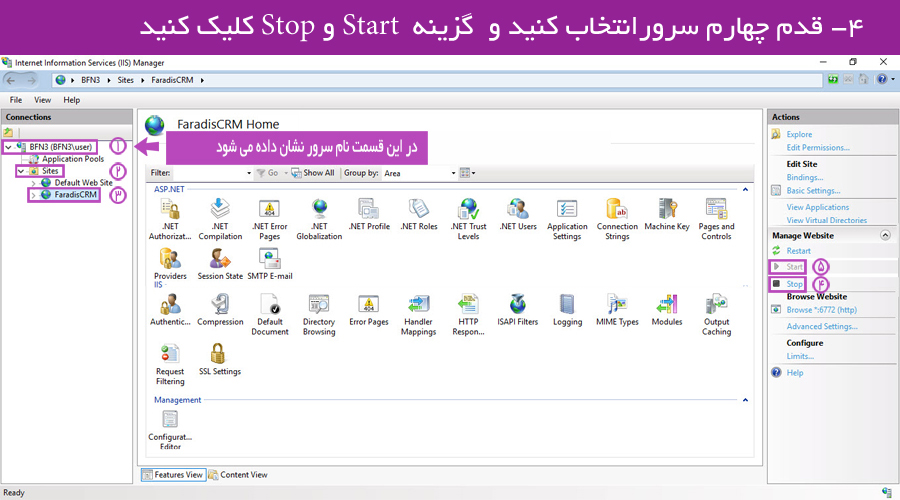Image resolution: width=900 pixels, height=500 pixels.
Task: Open the Output Caching feature
Action: click(716, 315)
